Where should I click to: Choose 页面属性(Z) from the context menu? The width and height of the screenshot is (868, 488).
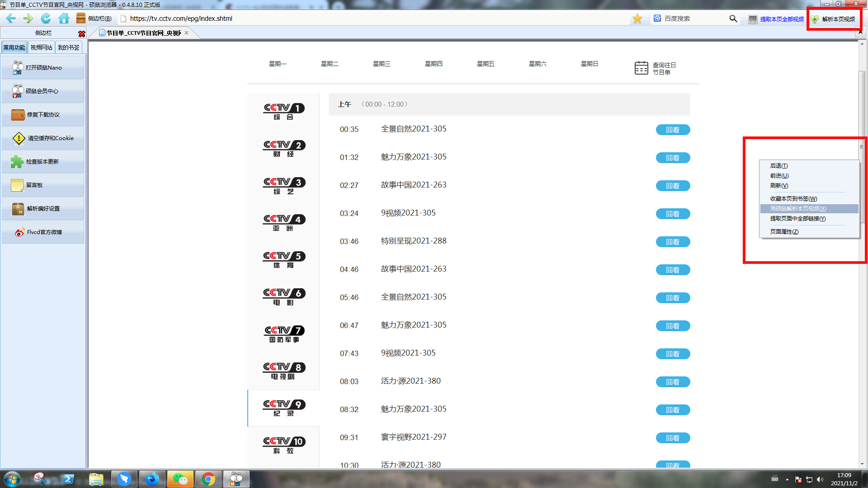click(x=809, y=232)
